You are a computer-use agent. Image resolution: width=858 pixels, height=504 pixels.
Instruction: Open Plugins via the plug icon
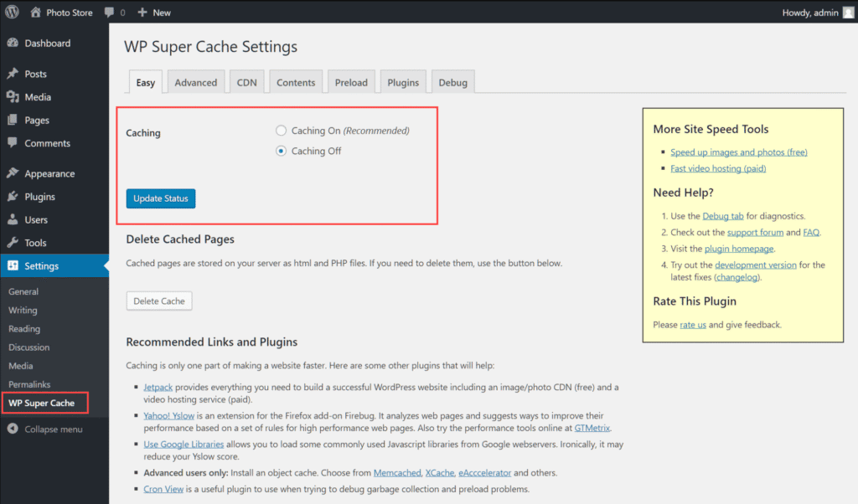(13, 197)
